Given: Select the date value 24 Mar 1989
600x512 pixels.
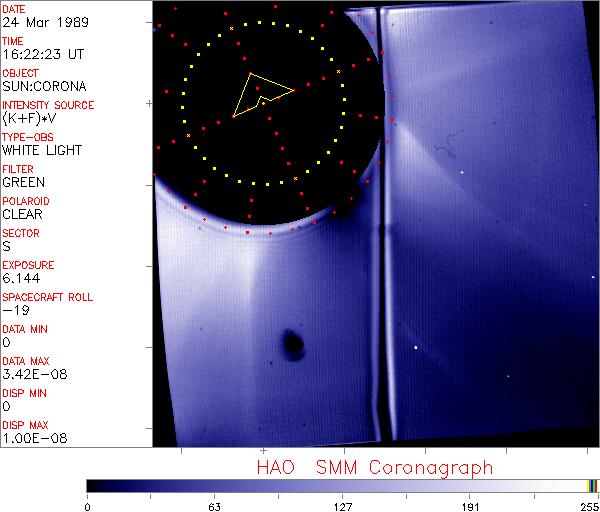Looking at the screenshot, I should click(39, 21).
